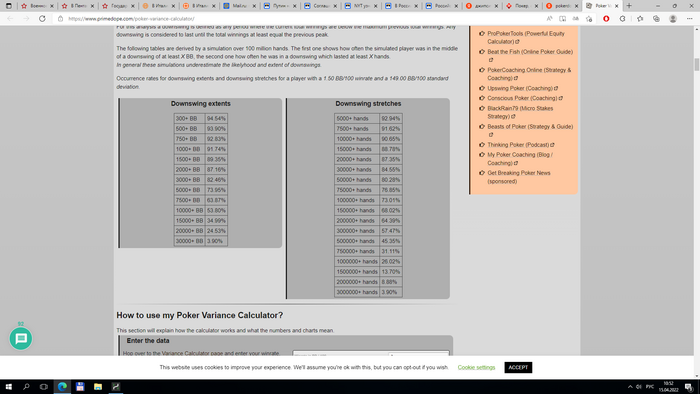Click the volume icon in system tray

pos(639,387)
